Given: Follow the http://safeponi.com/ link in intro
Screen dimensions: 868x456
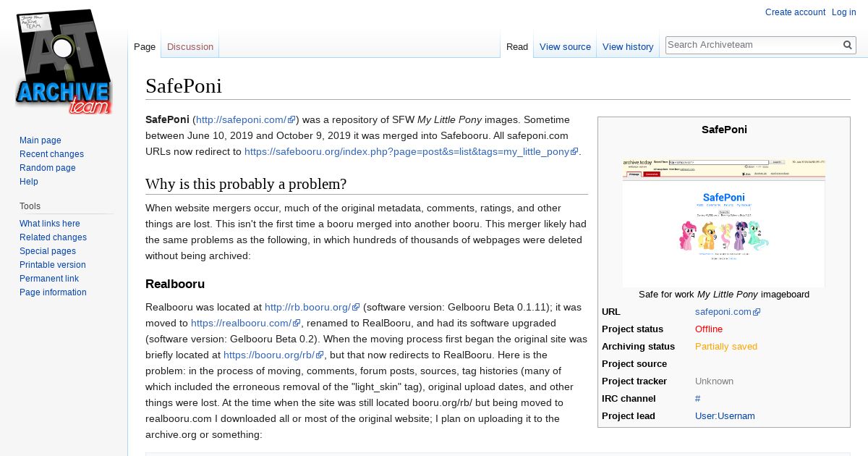Looking at the screenshot, I should 245,119.
